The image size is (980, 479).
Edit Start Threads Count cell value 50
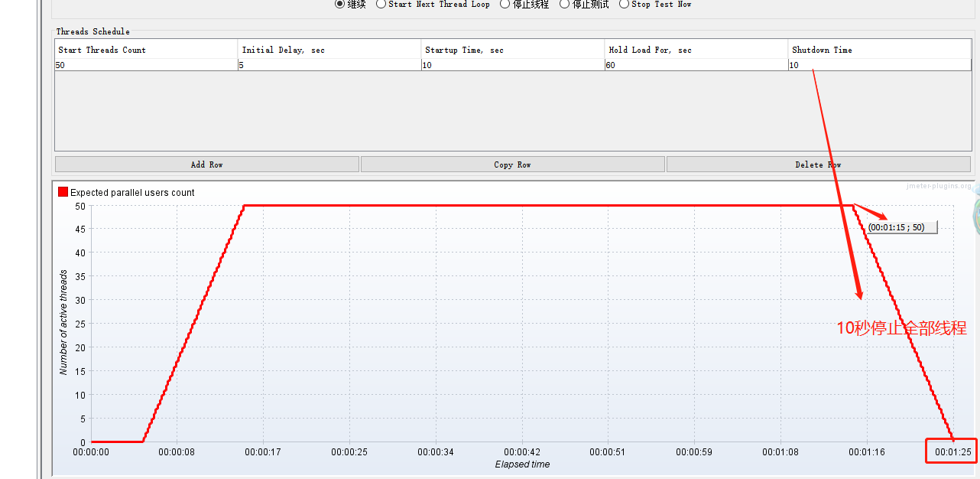point(146,65)
